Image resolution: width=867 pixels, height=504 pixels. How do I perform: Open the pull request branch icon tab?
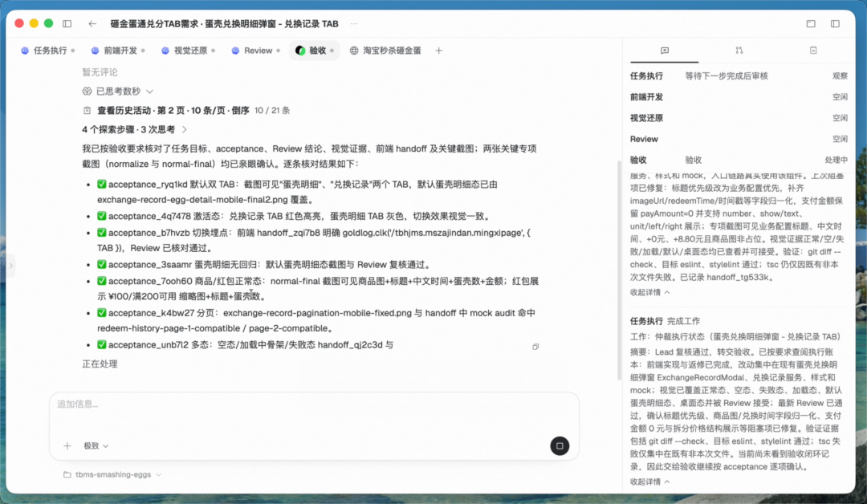(739, 51)
